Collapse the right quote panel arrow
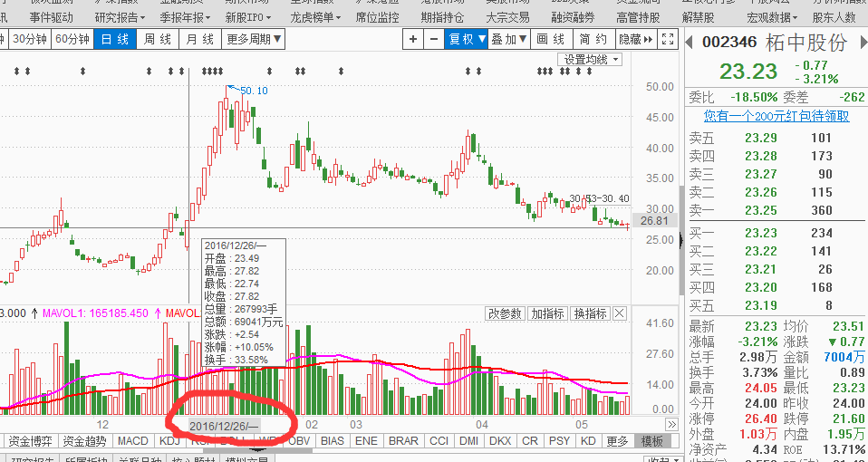Viewport: 868px width, 462px height. [x=681, y=239]
